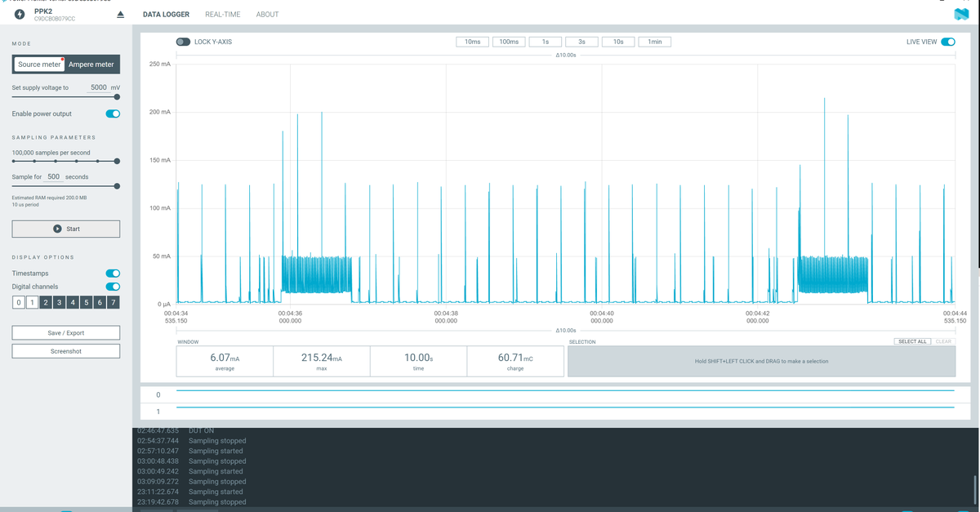Toggle digital channel 1 button
The image size is (980, 512).
tap(32, 303)
